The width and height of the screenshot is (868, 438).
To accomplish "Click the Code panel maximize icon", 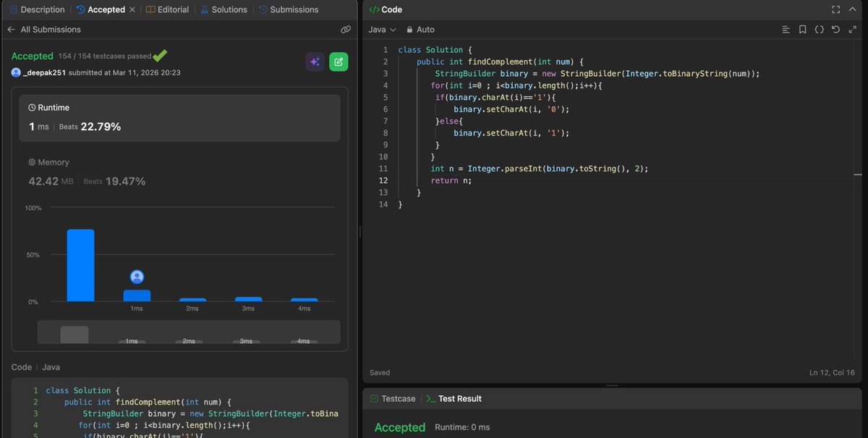I will pos(836,9).
